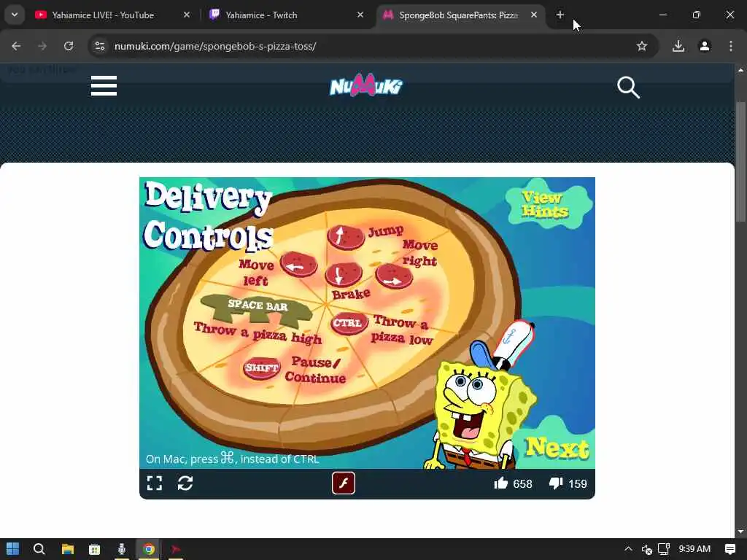The image size is (747, 560).
Task: Open the Chrome profile menu
Action: click(x=705, y=46)
